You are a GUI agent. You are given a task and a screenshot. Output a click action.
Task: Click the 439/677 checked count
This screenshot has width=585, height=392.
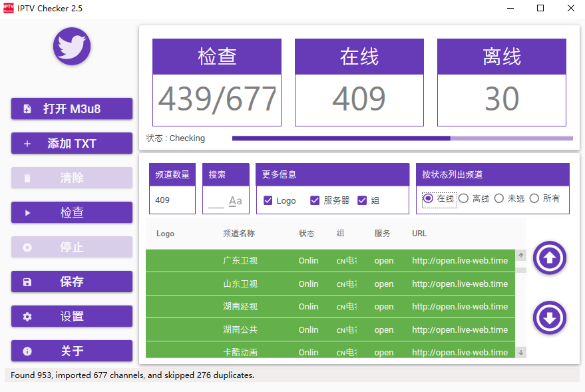(x=217, y=99)
